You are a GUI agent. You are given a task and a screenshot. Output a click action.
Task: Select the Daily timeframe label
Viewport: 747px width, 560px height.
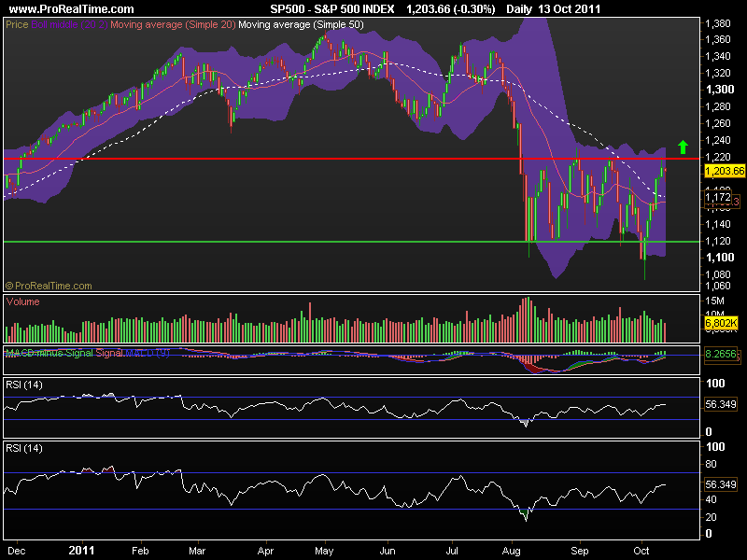(x=519, y=9)
